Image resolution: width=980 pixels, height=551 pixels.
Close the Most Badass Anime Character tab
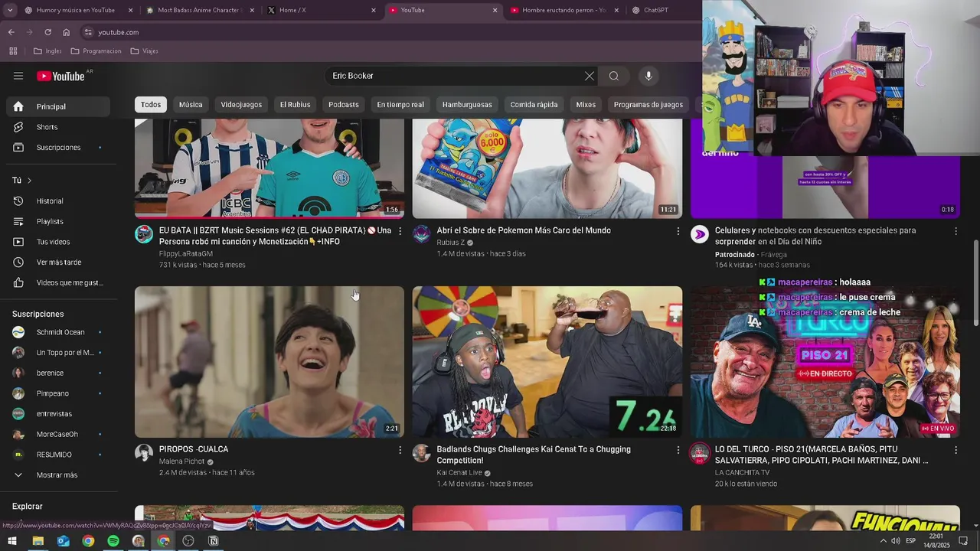pyautogui.click(x=252, y=10)
